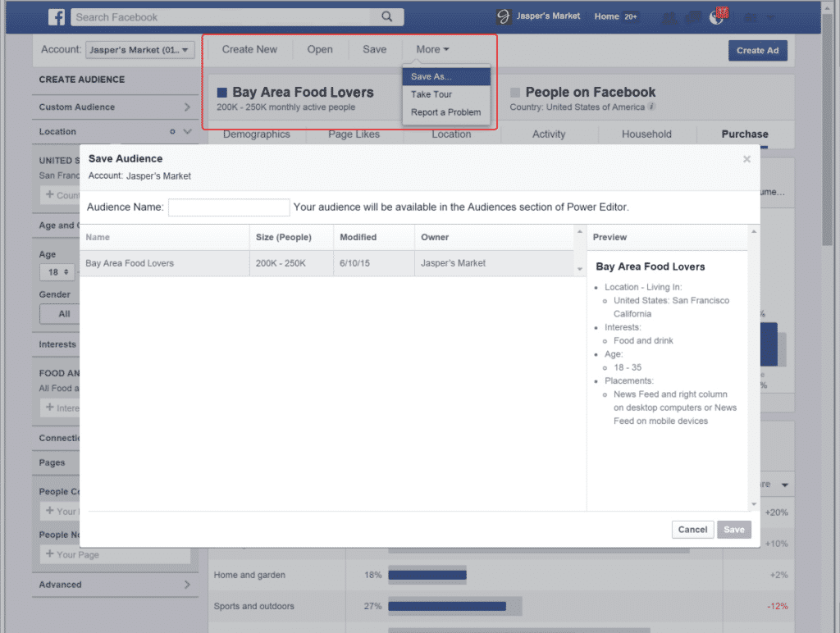Click Bay Area Food Lovers blue square swatch
Viewport: 840px width, 633px height.
click(221, 93)
